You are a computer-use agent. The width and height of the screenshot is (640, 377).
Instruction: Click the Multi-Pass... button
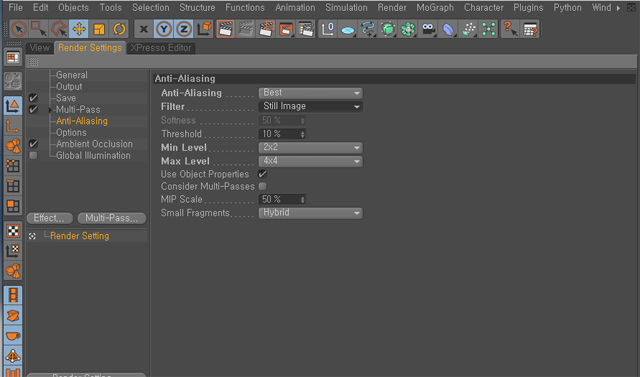pyautogui.click(x=111, y=218)
